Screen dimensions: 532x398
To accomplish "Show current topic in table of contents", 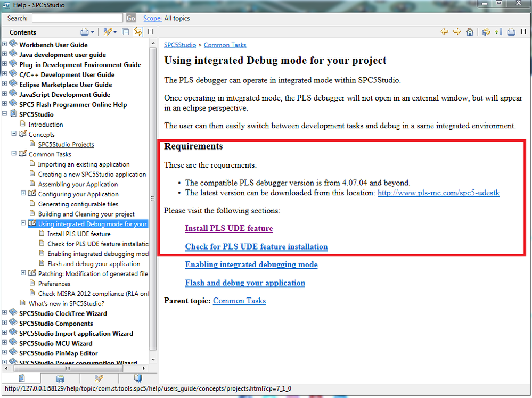I will coord(486,31).
